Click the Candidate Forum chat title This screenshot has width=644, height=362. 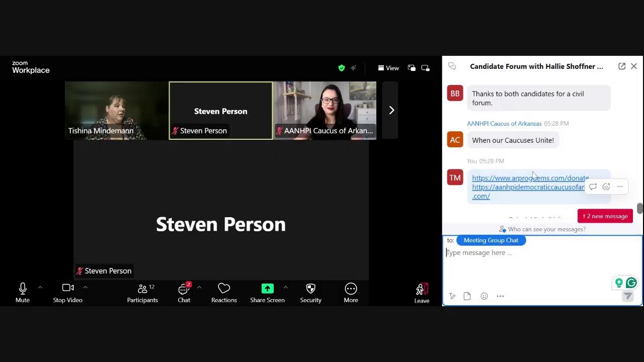536,66
